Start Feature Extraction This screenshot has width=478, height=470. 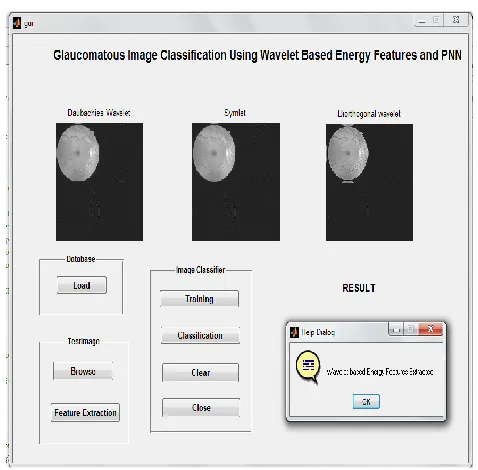[85, 413]
